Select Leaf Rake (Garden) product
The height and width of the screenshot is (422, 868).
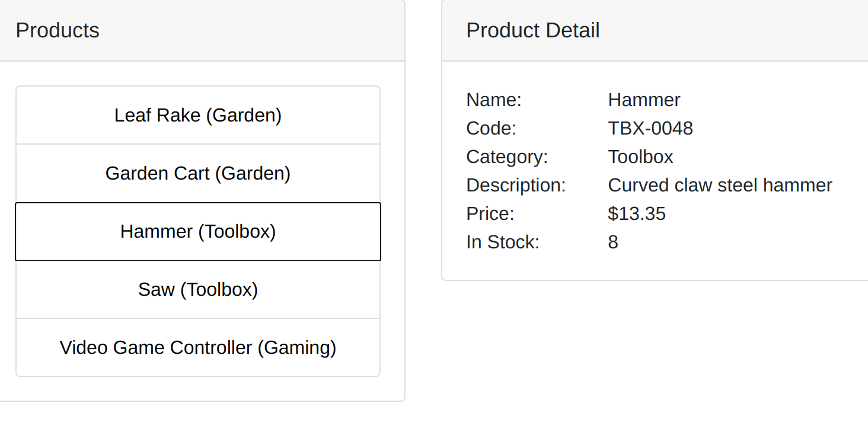click(198, 115)
